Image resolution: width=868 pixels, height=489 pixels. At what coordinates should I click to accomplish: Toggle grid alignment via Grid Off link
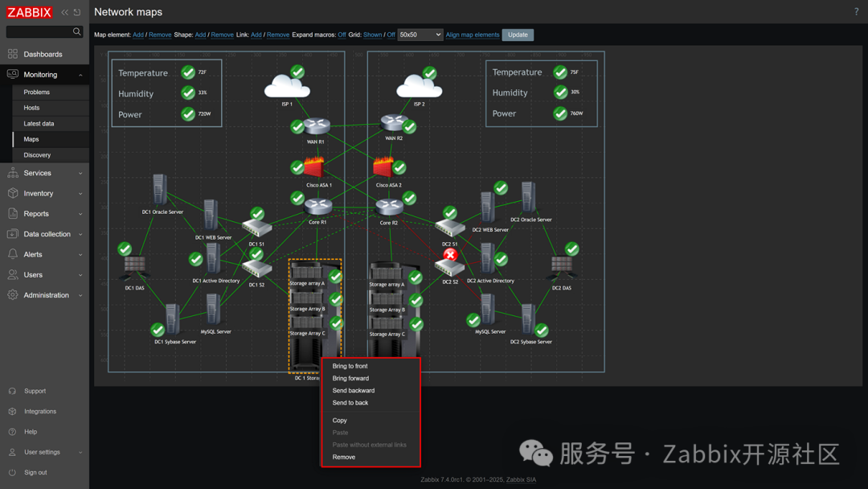[391, 35]
